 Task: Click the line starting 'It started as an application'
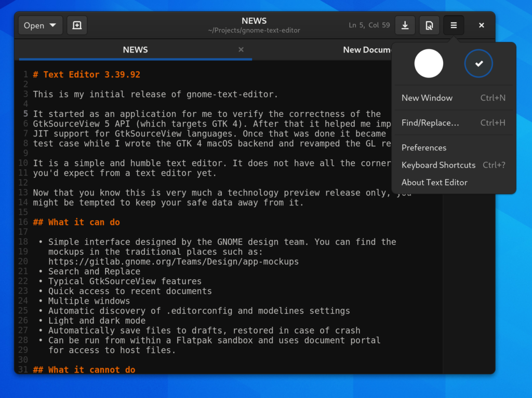(x=207, y=114)
